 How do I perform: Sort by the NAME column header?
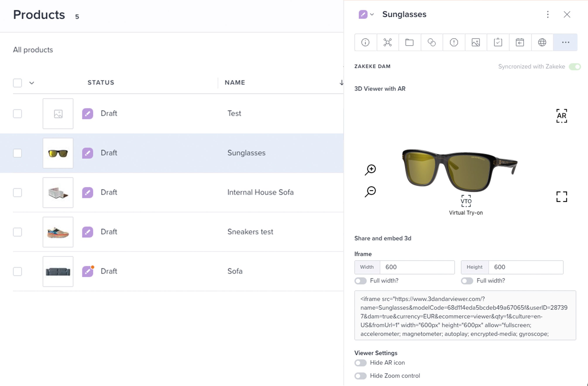tap(235, 82)
